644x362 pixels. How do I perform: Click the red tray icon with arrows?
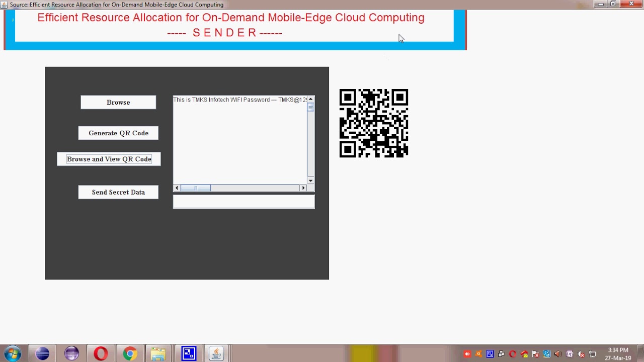[467, 354]
